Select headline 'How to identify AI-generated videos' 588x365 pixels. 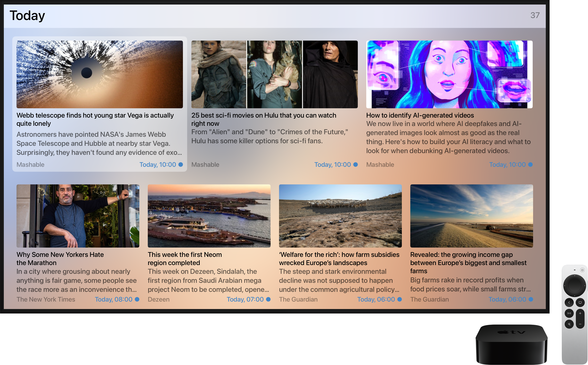coord(420,115)
